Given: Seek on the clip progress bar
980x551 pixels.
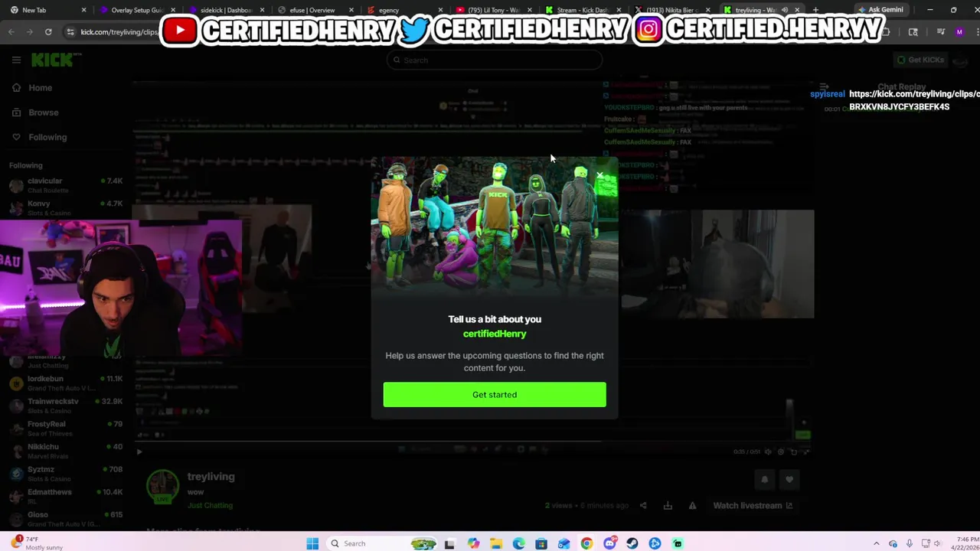Looking at the screenshot, I should click(472, 442).
